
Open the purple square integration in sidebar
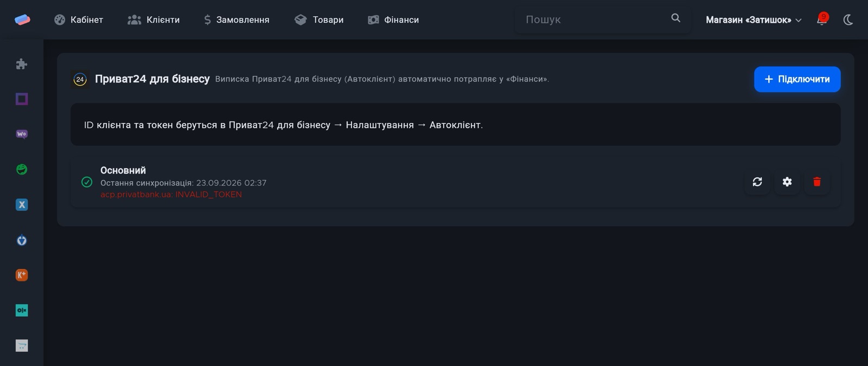22,99
